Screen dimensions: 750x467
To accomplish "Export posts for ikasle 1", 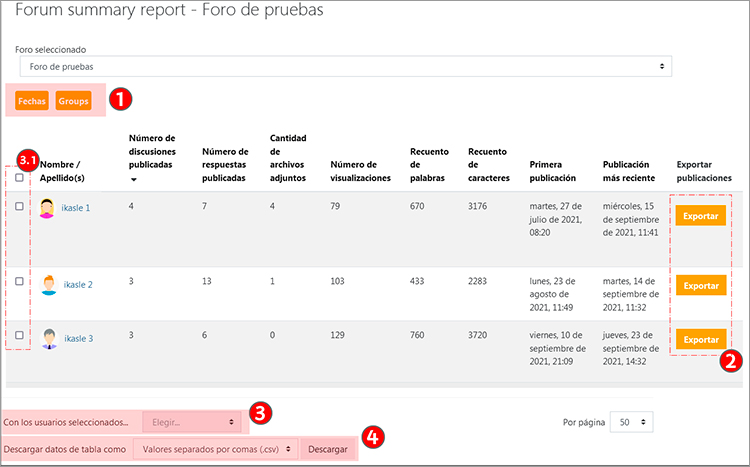I will tap(700, 215).
